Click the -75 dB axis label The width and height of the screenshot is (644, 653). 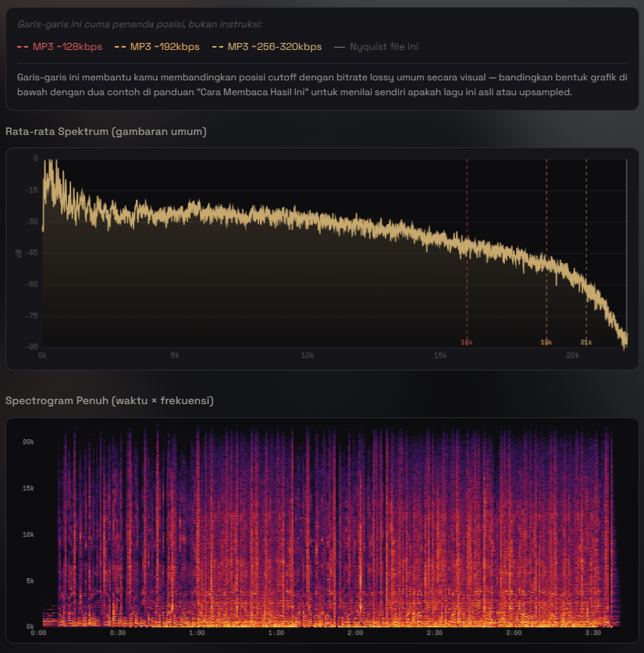click(x=32, y=316)
